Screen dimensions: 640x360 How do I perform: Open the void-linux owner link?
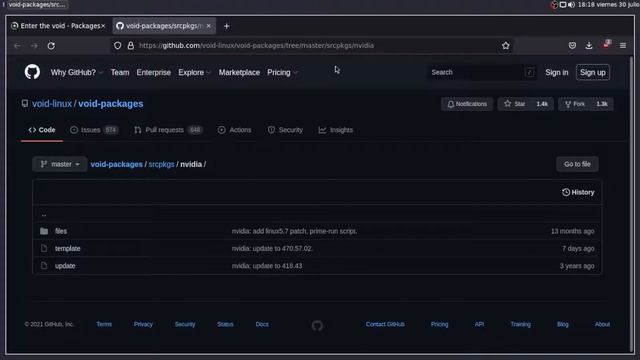click(52, 104)
